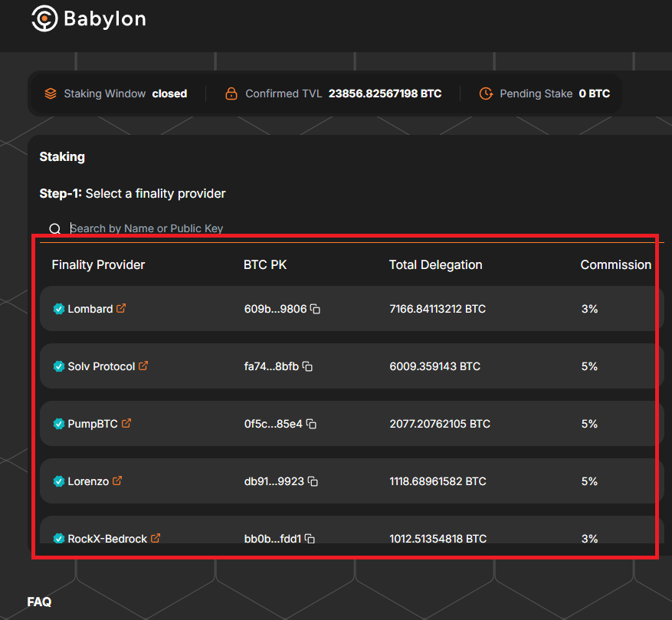
Task: Click fa74...8bfb key text
Action: (x=271, y=366)
